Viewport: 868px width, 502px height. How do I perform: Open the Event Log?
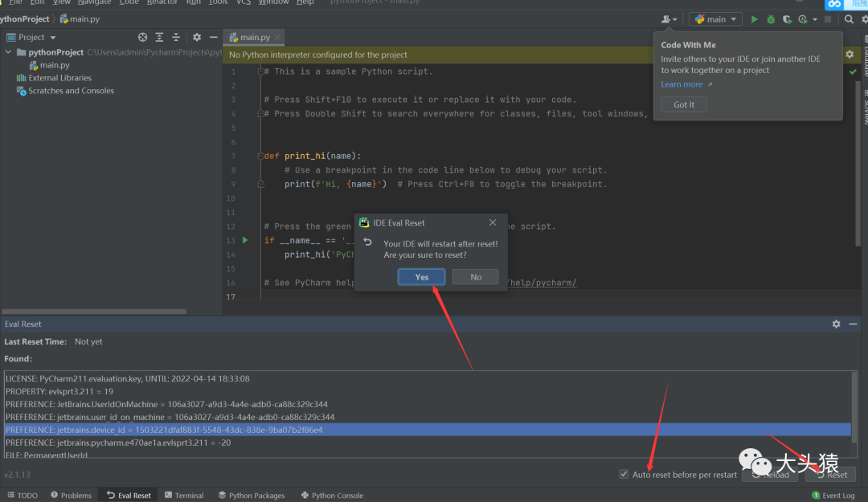(833, 496)
